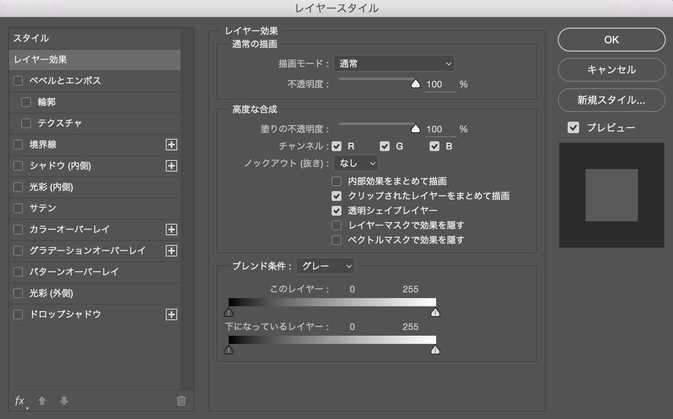Screen dimensions: 673x419
Task: Click the move effect down arrow
Action: (64, 401)
